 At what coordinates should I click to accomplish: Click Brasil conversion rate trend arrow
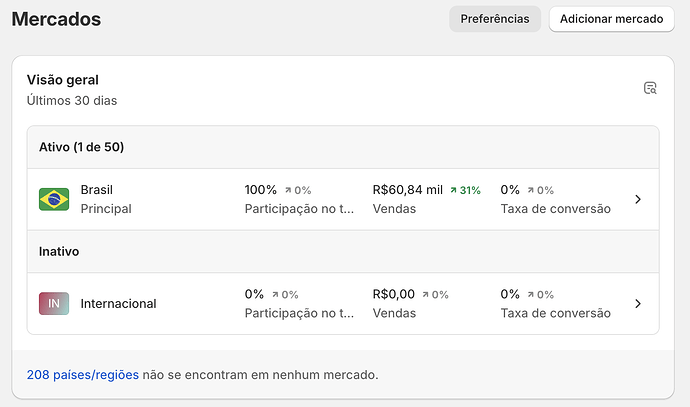click(530, 190)
